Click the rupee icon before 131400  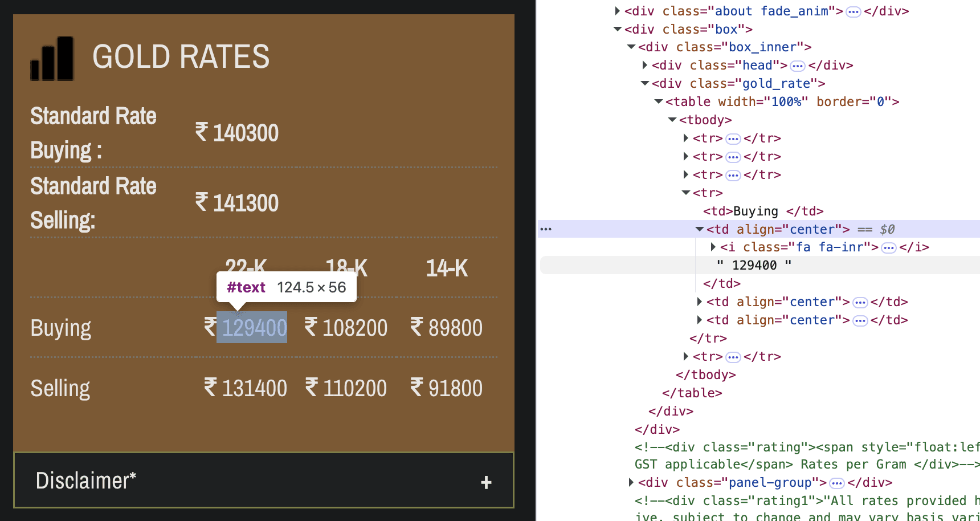(210, 388)
